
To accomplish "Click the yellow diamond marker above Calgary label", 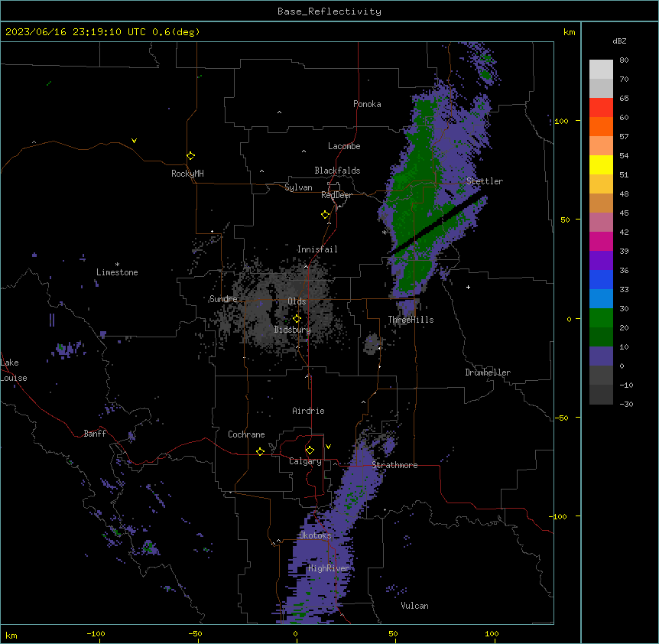I will [x=310, y=450].
